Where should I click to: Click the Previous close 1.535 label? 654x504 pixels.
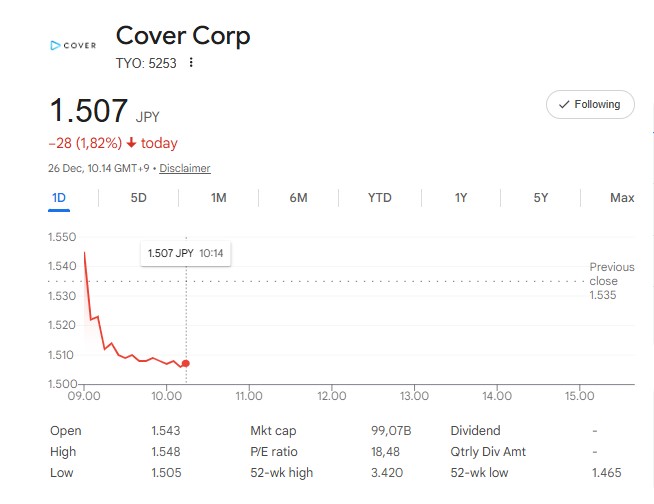pos(611,281)
